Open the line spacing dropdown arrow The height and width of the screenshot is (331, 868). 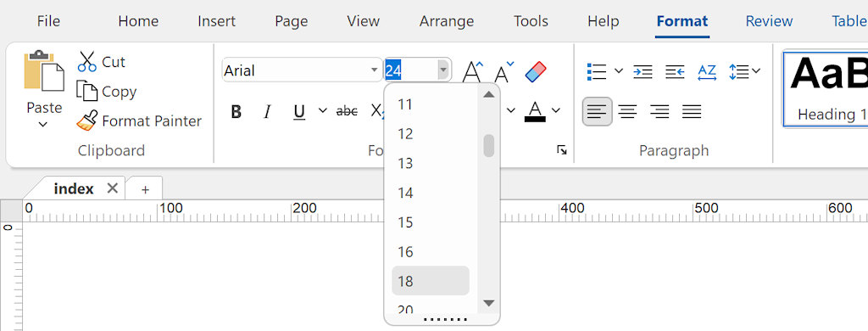(x=756, y=71)
